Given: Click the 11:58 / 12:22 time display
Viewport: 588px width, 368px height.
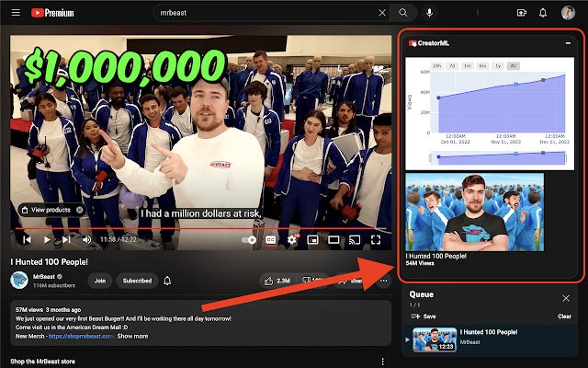Looking at the screenshot, I should click(x=119, y=239).
